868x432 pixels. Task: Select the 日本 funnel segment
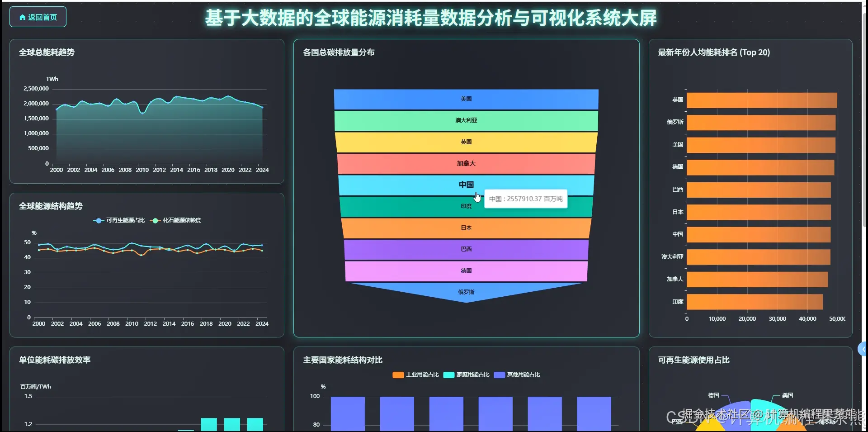point(466,228)
